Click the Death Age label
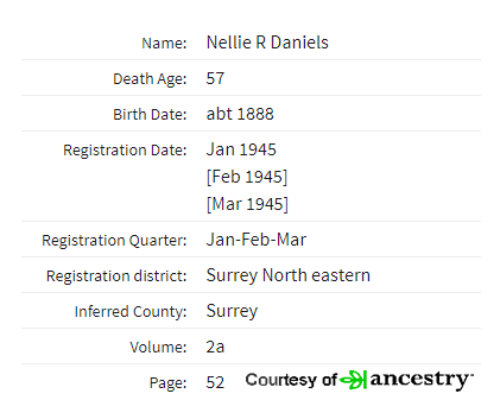Image resolution: width=500 pixels, height=400 pixels. point(150,79)
